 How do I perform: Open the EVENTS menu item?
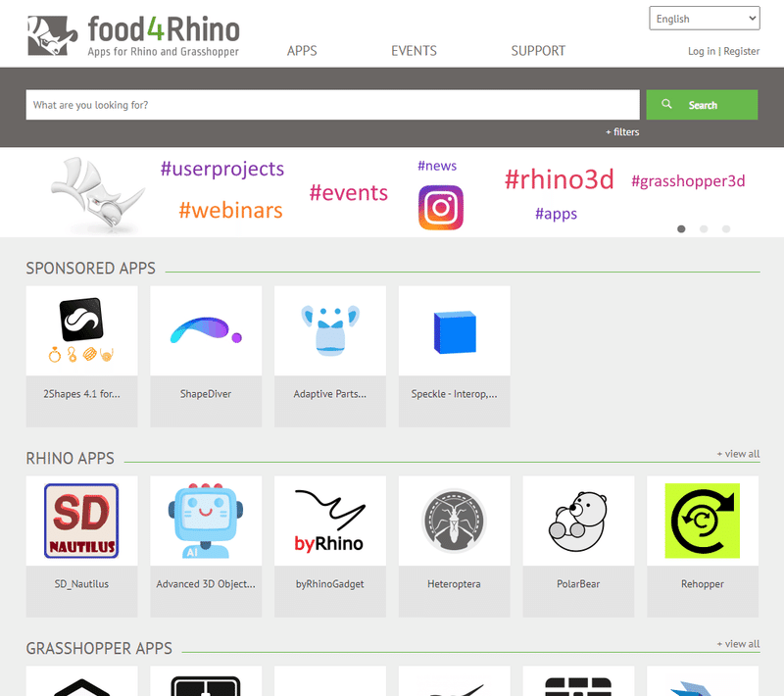pyautogui.click(x=414, y=51)
